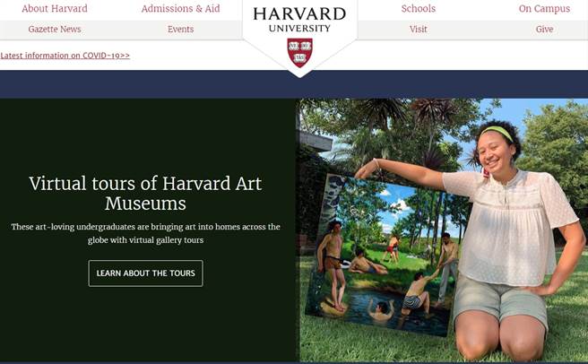Click the woman's green headband in photo

coord(497,132)
